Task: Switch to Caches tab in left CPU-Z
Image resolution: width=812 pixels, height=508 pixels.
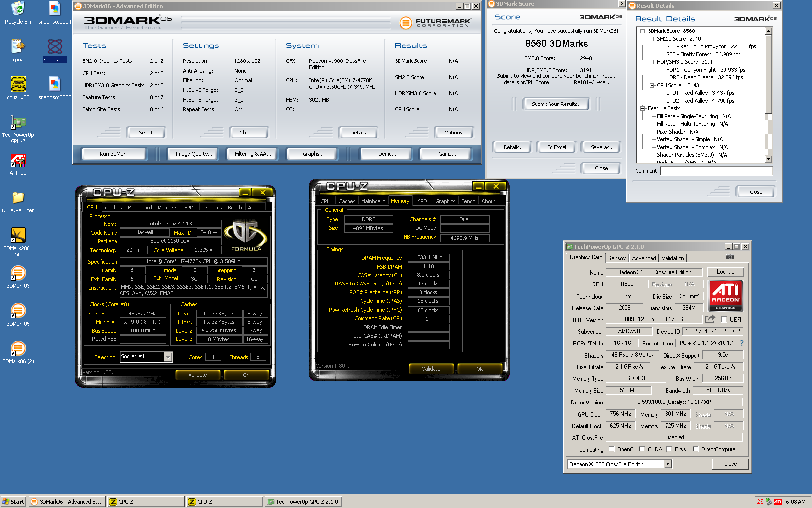Action: [114, 208]
